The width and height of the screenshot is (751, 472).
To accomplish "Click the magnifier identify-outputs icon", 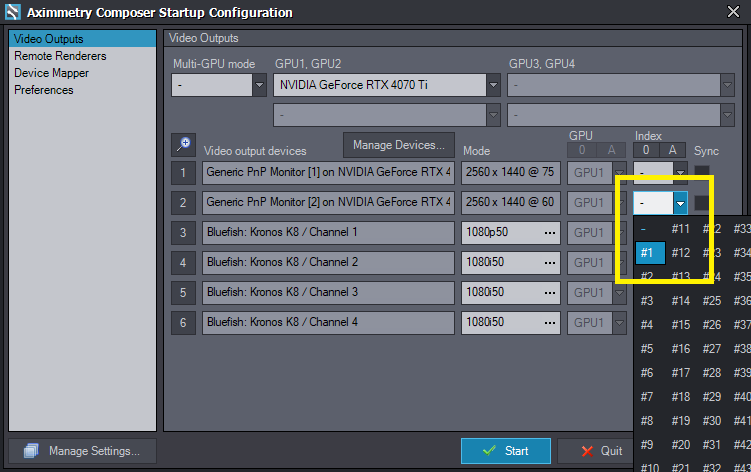I will [183, 145].
